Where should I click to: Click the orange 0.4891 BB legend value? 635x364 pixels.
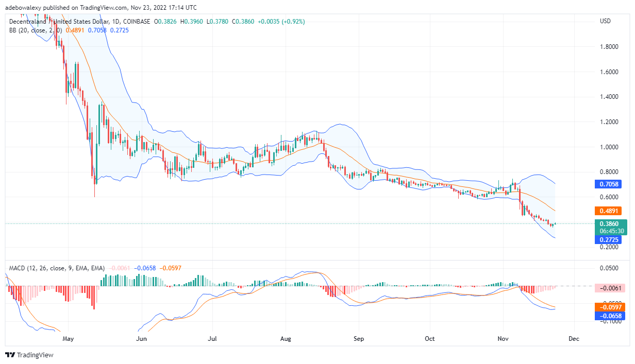click(x=75, y=30)
